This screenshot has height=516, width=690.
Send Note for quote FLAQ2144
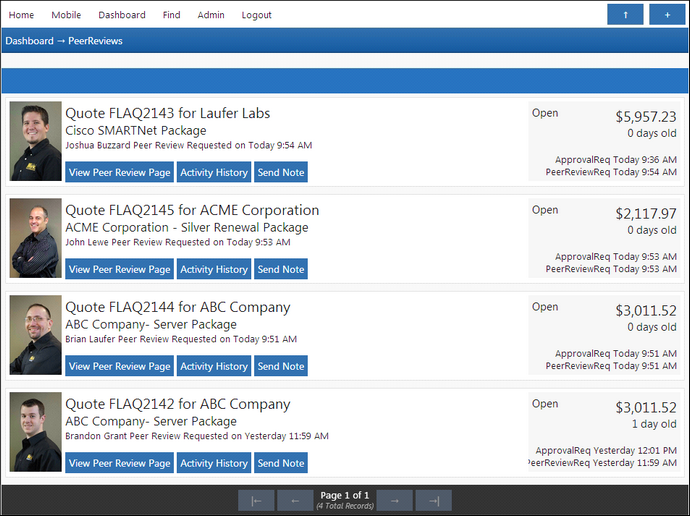(x=281, y=366)
